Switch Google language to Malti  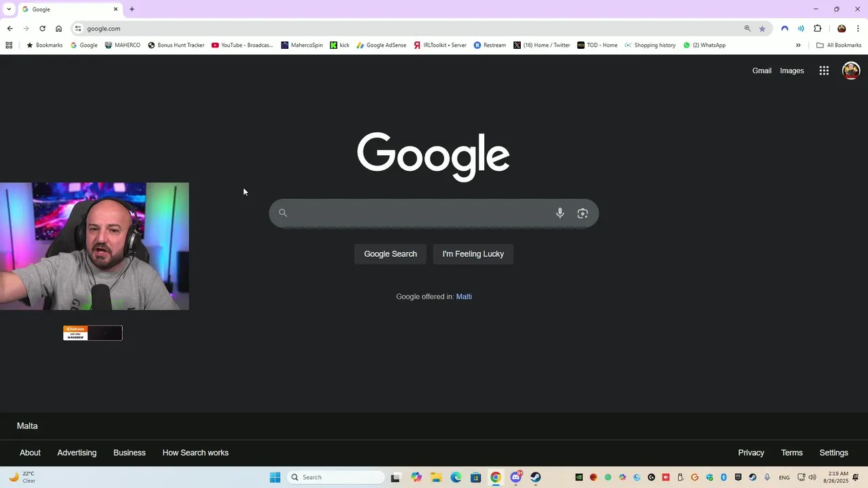coord(464,296)
